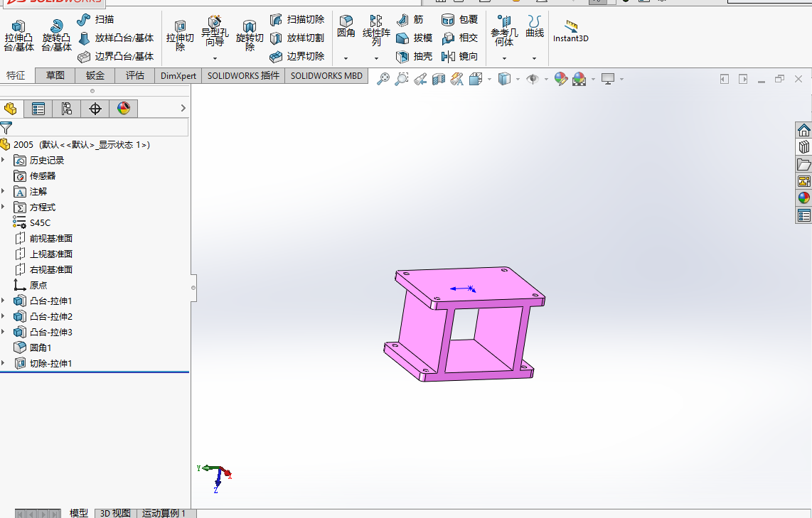
Task: Choose the Draft (拔模) feature
Action: coord(415,38)
